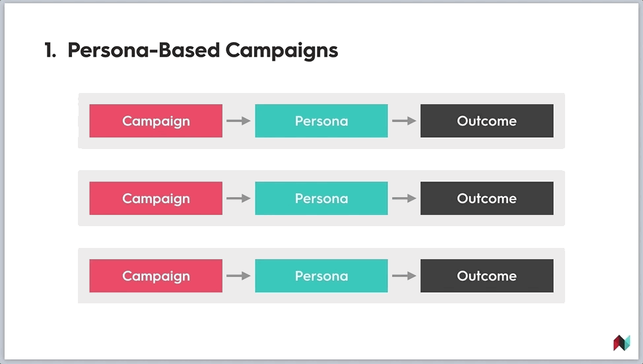643x364 pixels.
Task: Click the arrow between bottom Persona and Outcome
Action: [404, 276]
